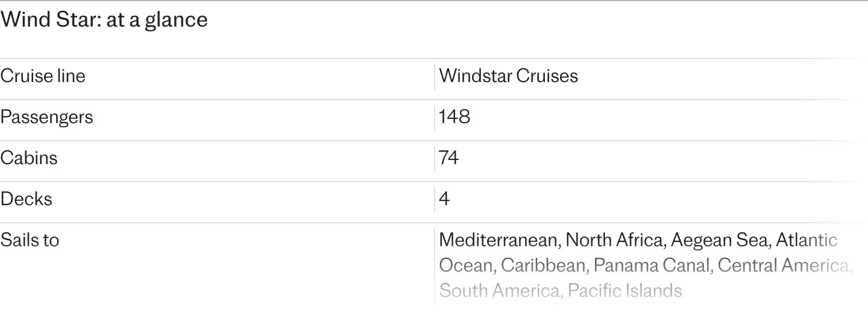Image resolution: width=868 pixels, height=315 pixels.
Task: Select the "Sails to" row label
Action: (30, 240)
